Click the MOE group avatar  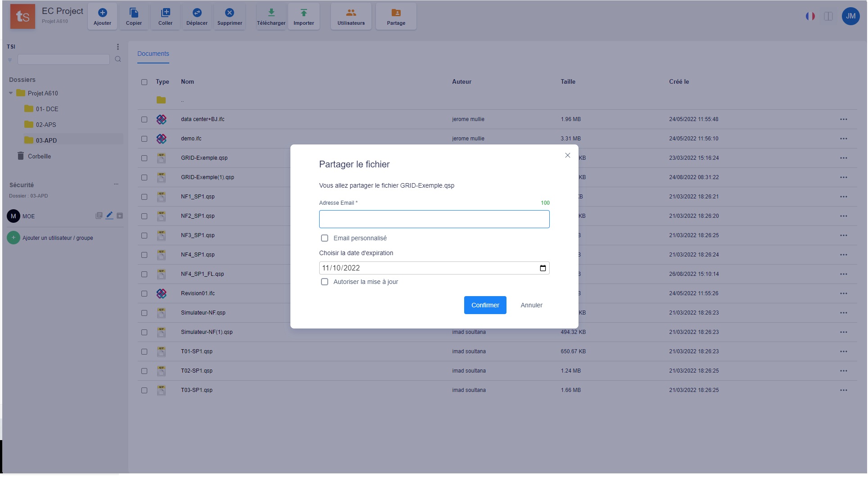click(14, 216)
